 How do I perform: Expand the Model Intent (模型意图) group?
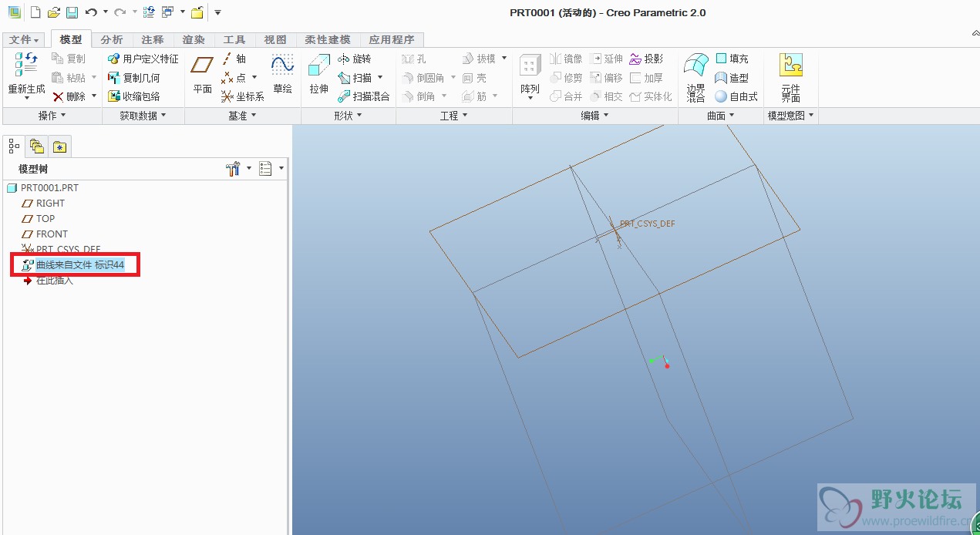tap(791, 116)
